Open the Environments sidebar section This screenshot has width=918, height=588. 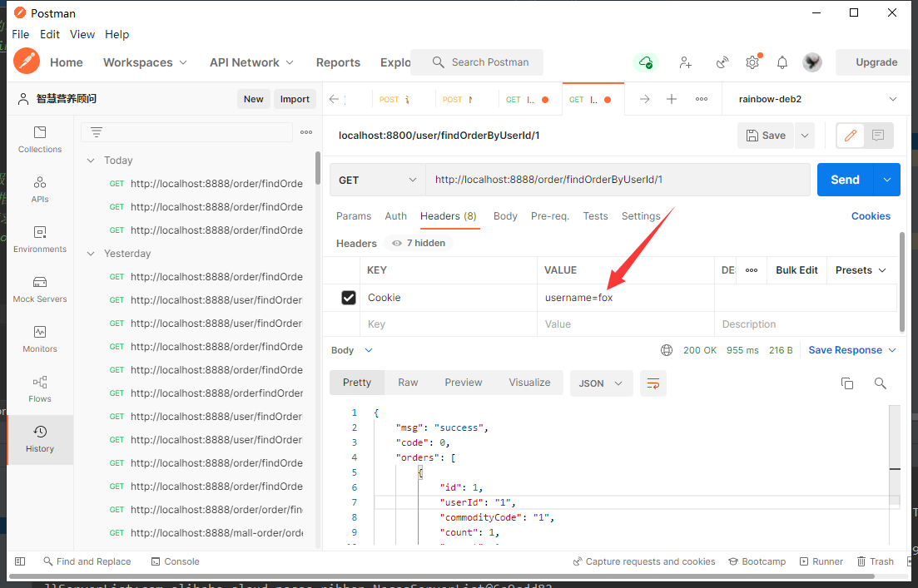[x=40, y=240]
